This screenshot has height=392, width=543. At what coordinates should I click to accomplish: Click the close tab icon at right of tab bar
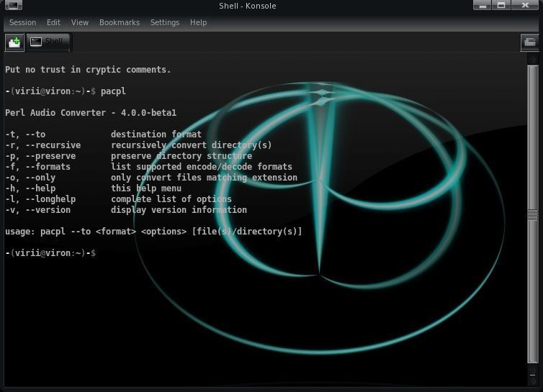click(x=529, y=42)
